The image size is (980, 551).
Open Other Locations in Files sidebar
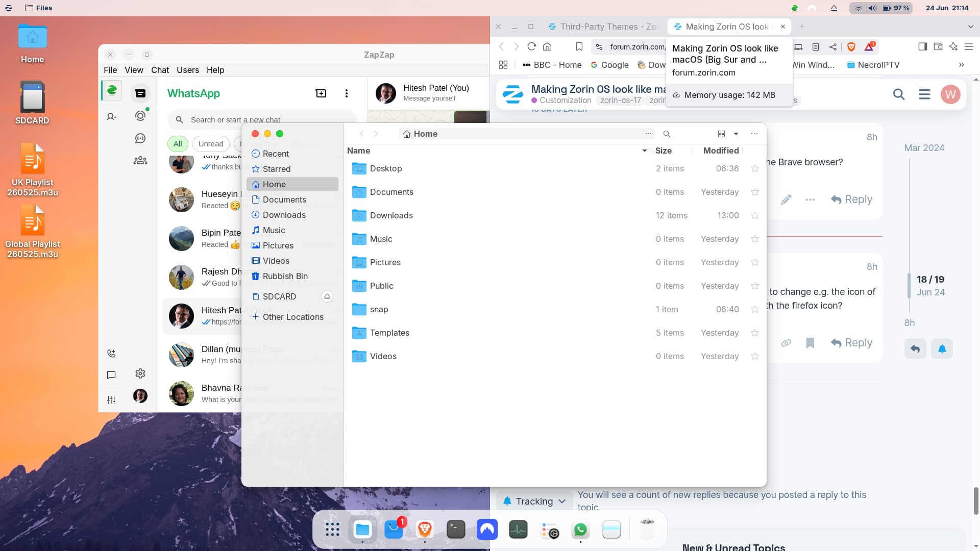click(292, 317)
